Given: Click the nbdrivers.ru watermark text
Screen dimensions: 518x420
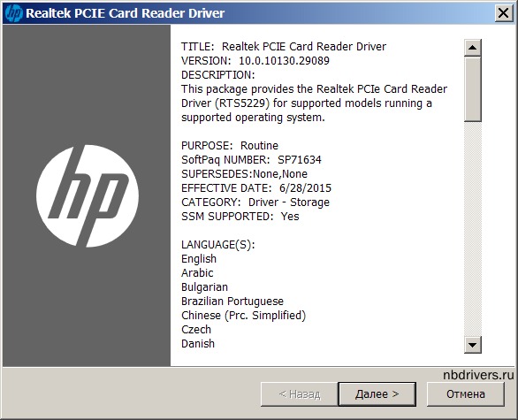Looking at the screenshot, I should click(478, 375).
